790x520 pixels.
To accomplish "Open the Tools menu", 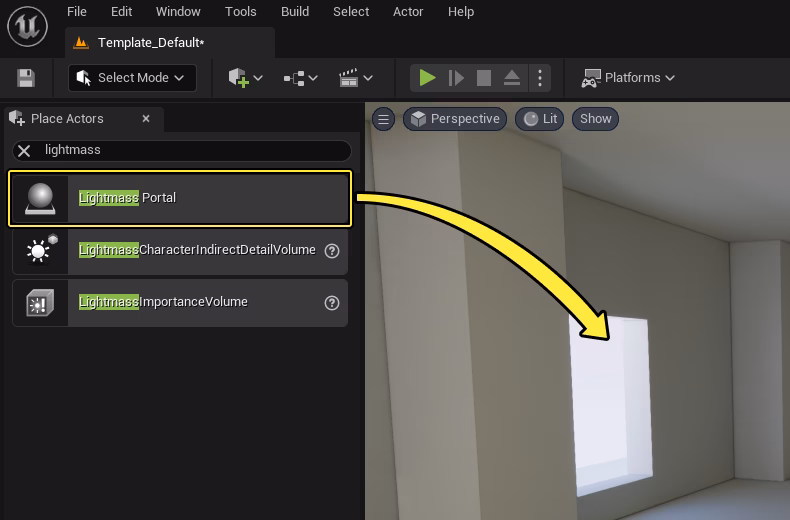I will point(240,12).
